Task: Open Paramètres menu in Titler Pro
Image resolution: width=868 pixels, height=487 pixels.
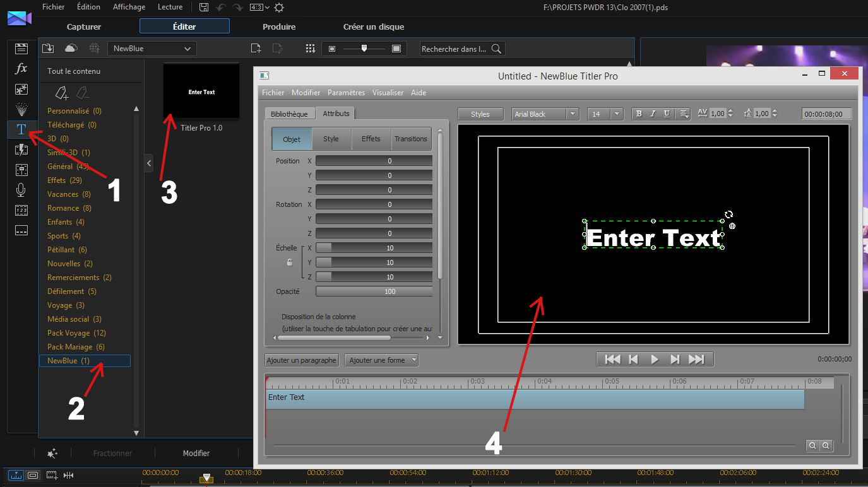Action: [x=346, y=92]
